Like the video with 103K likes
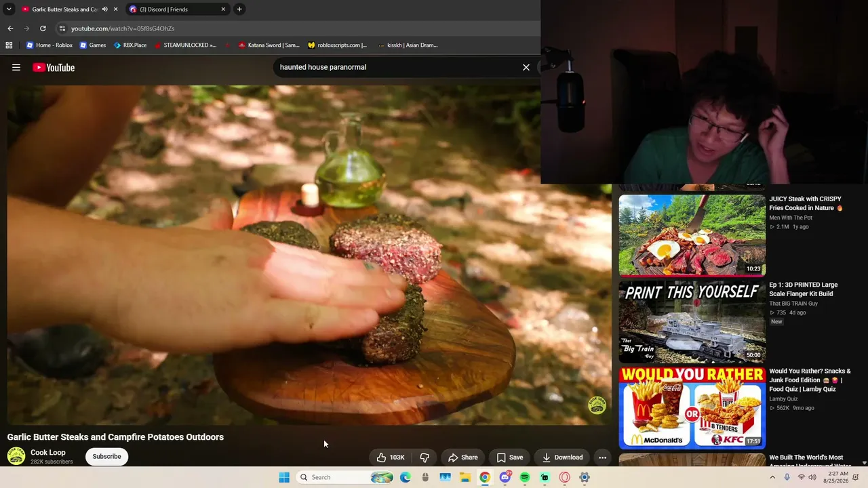The height and width of the screenshot is (488, 868). [x=391, y=457]
